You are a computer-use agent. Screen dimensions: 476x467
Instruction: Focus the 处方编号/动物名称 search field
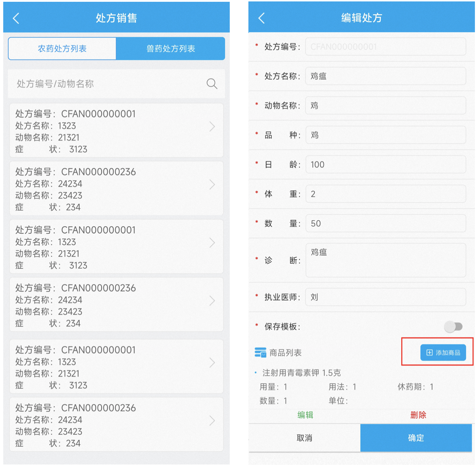pyautogui.click(x=108, y=84)
